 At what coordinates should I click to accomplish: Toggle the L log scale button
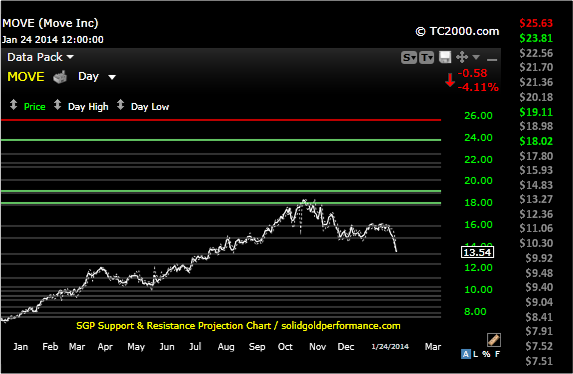click(475, 354)
